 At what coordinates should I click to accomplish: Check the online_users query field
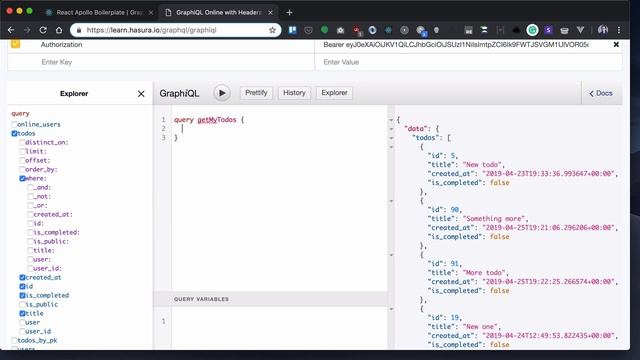coord(14,124)
